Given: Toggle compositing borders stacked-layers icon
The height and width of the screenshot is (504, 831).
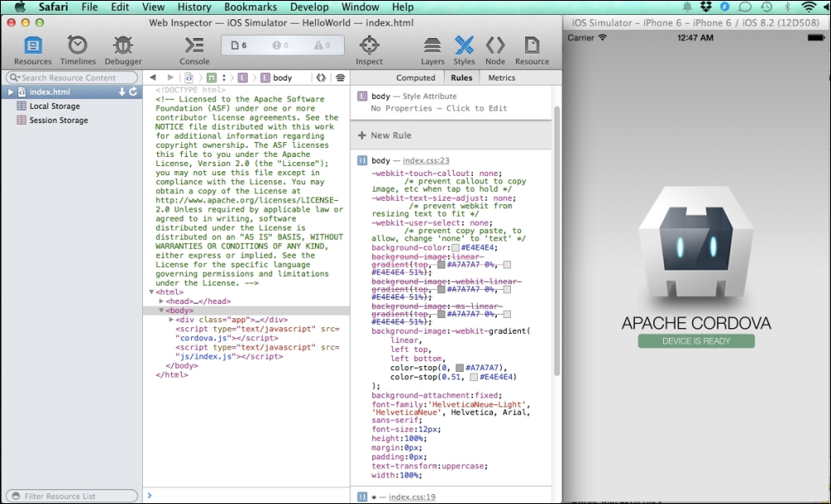Looking at the screenshot, I should (340, 78).
